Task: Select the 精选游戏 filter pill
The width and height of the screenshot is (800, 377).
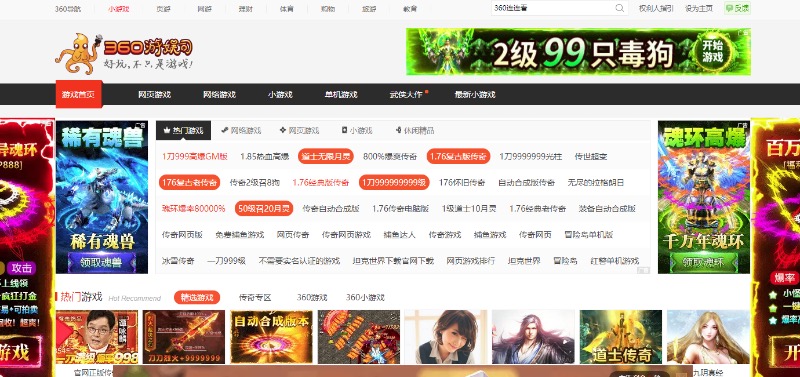Action: (x=197, y=297)
